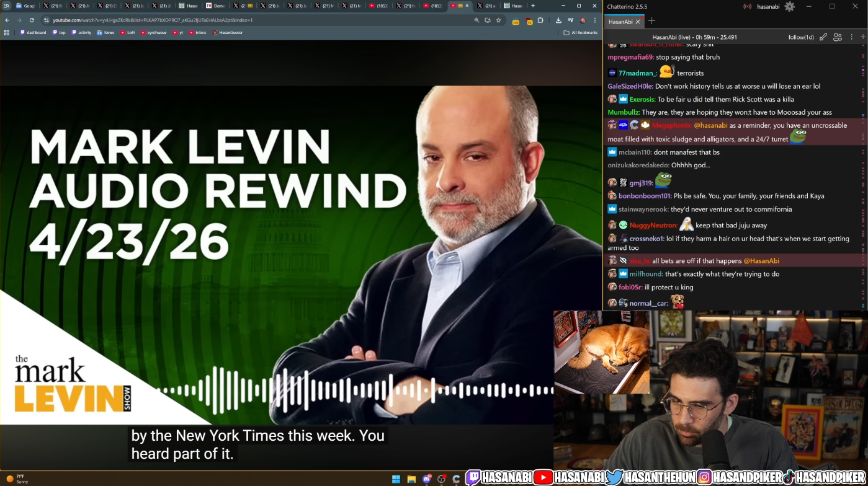Open the activity bookmark
Screen dimensions: 868x486
[x=81, y=32]
